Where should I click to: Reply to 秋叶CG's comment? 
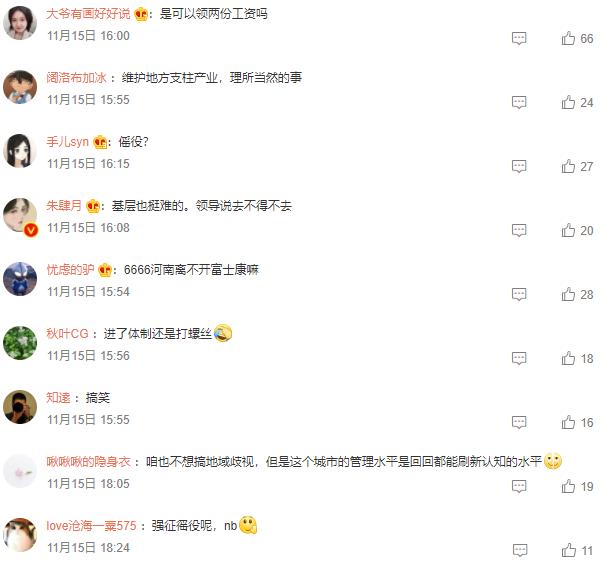click(x=519, y=358)
